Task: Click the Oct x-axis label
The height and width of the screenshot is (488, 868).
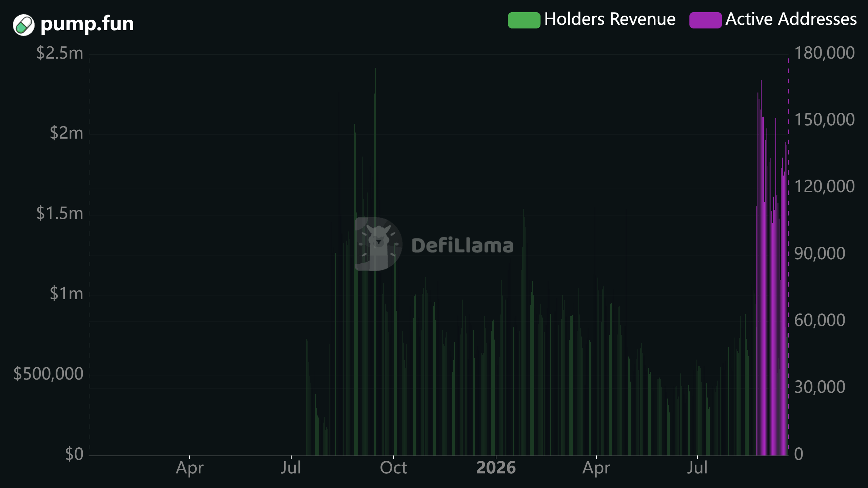Action: [x=393, y=468]
